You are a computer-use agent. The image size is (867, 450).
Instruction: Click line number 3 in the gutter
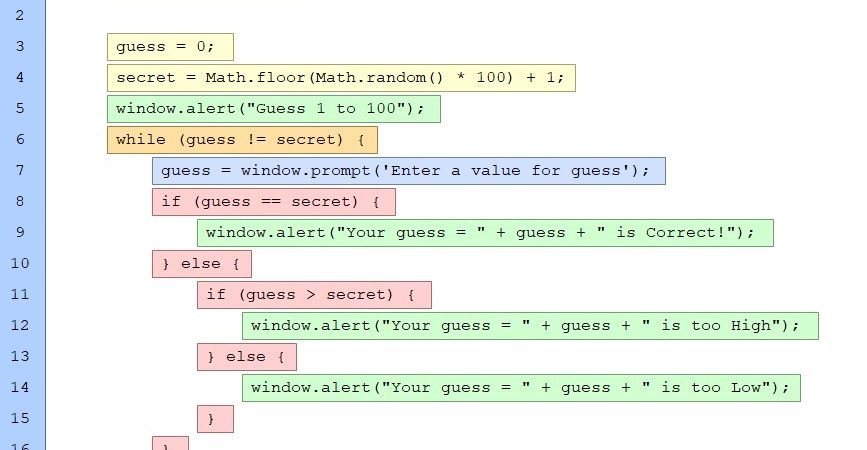(20, 47)
